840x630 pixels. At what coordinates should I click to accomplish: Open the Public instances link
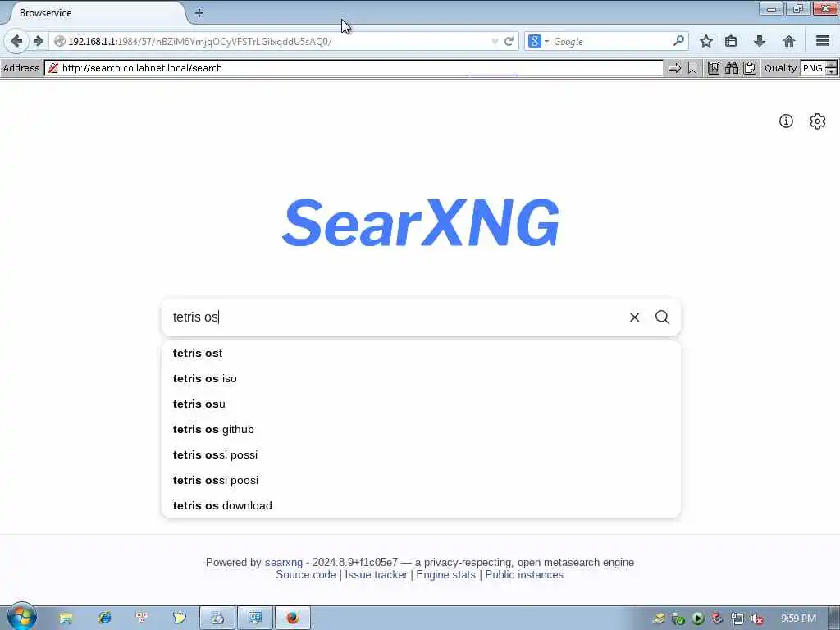(524, 575)
